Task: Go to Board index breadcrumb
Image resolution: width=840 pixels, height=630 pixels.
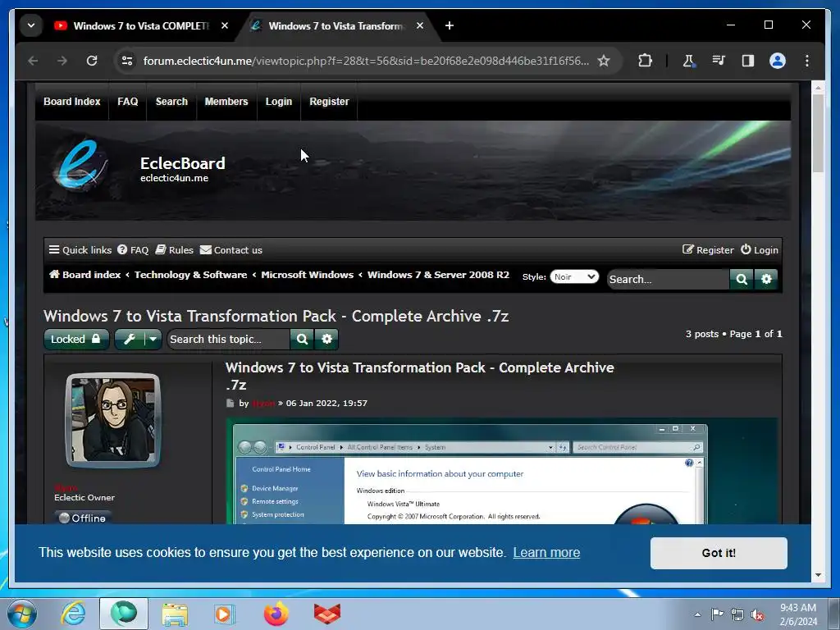Action: [84, 275]
